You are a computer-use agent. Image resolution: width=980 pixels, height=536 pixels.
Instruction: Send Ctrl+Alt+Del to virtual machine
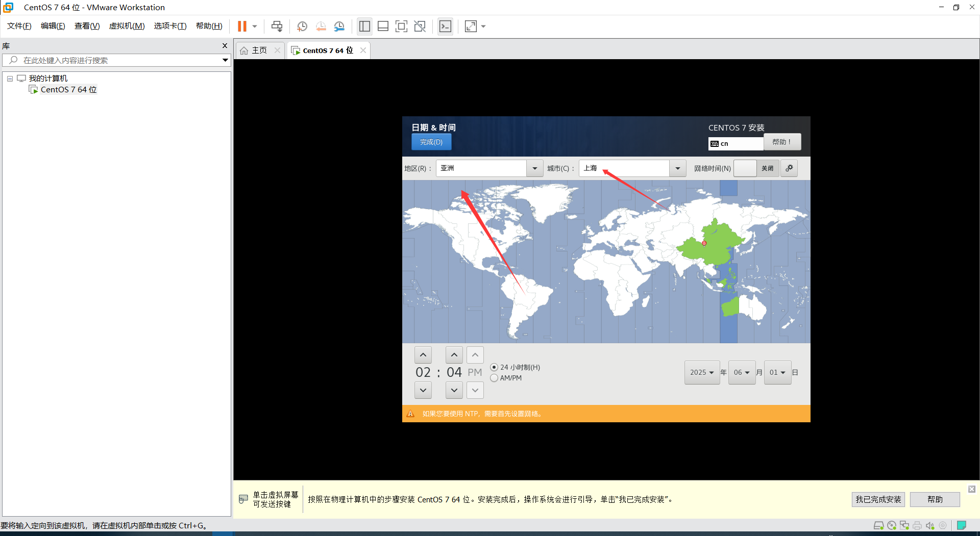pos(277,26)
